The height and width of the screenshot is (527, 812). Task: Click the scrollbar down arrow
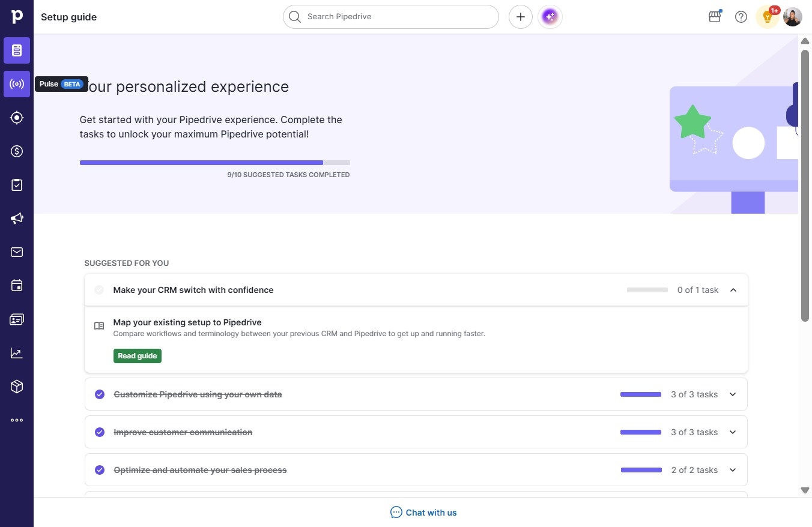[x=805, y=490]
